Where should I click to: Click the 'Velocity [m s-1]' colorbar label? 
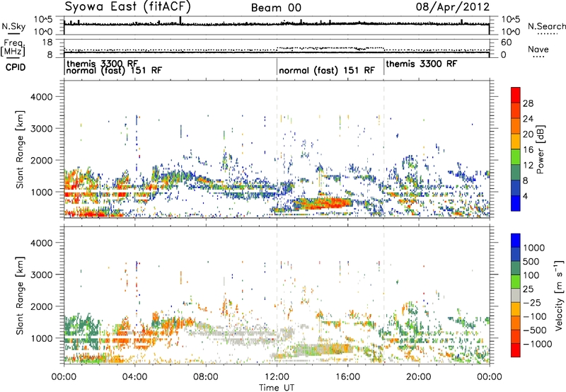pyautogui.click(x=559, y=294)
